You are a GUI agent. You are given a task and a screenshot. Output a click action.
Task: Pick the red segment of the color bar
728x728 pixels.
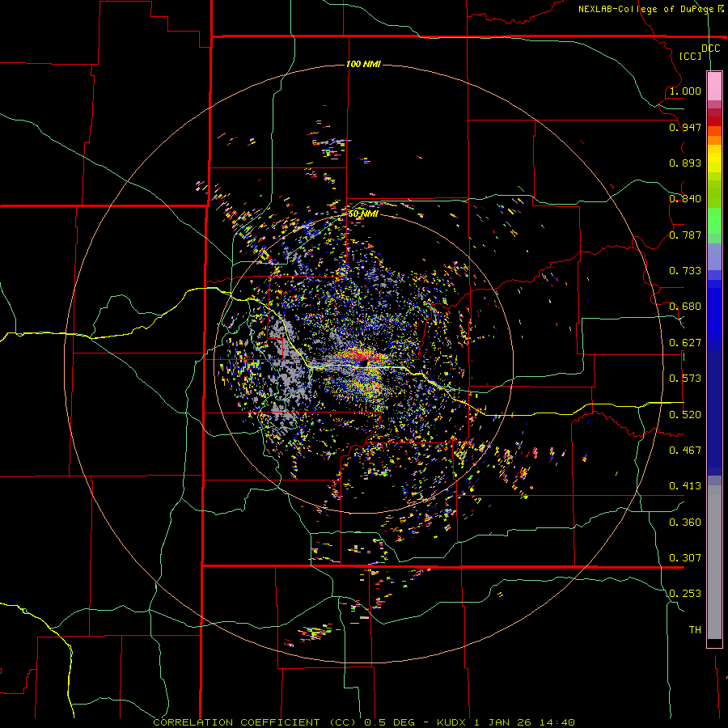point(714,121)
